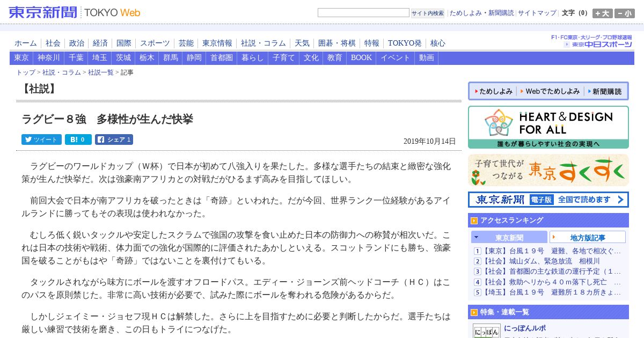Viewport: 644px width, 338px height.
Task: Select 静岡 regional news
Action: click(194, 58)
